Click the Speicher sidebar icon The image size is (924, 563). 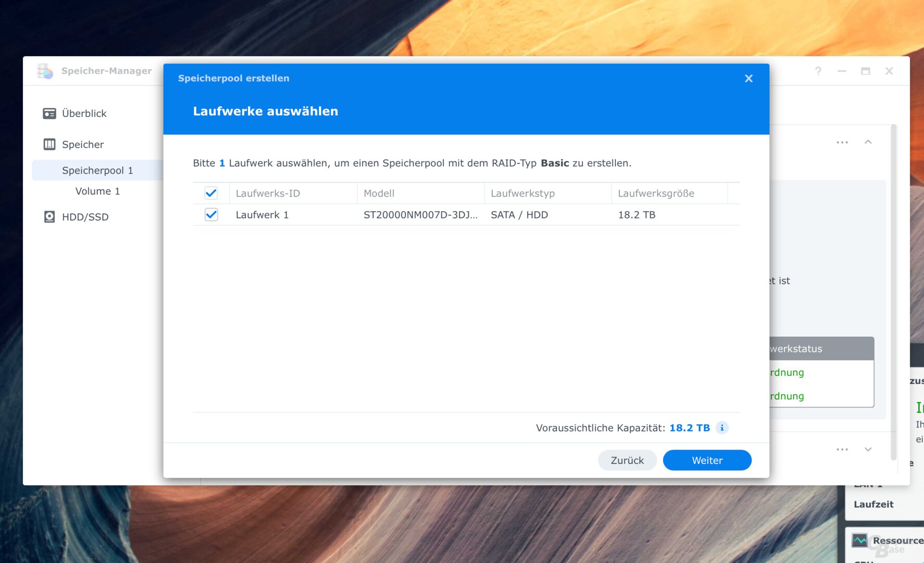click(x=49, y=144)
